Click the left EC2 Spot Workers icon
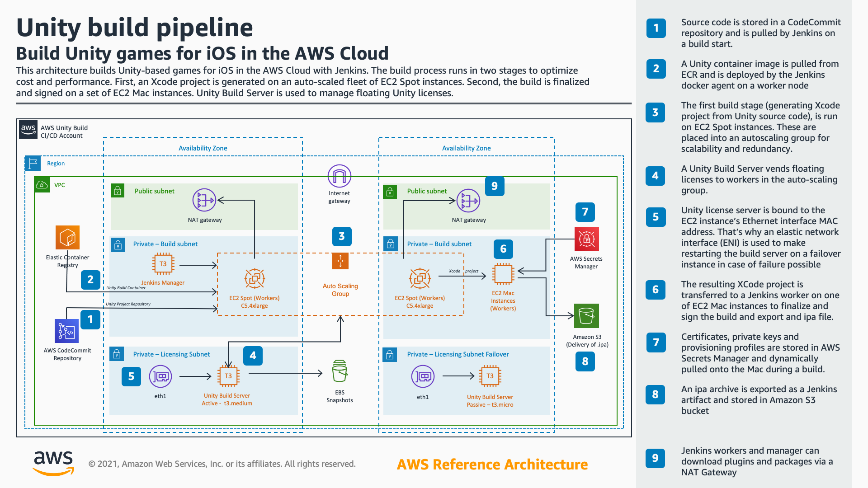The image size is (868, 488). (255, 279)
